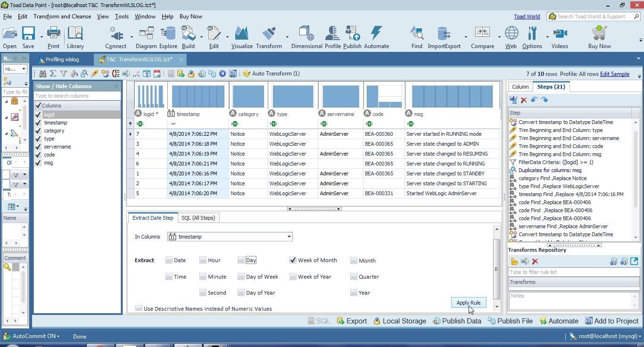Click the sigma calculated column icon
This screenshot has height=347, width=644.
53,74
